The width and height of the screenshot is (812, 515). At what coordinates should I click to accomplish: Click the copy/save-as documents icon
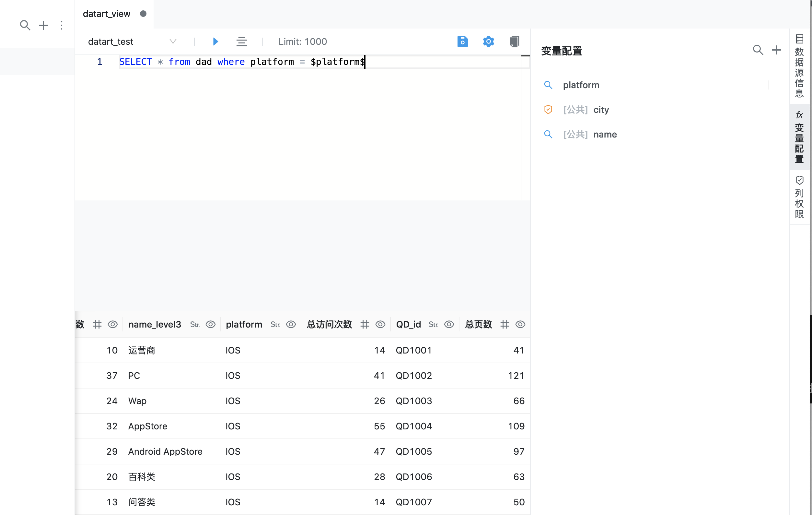(x=514, y=42)
